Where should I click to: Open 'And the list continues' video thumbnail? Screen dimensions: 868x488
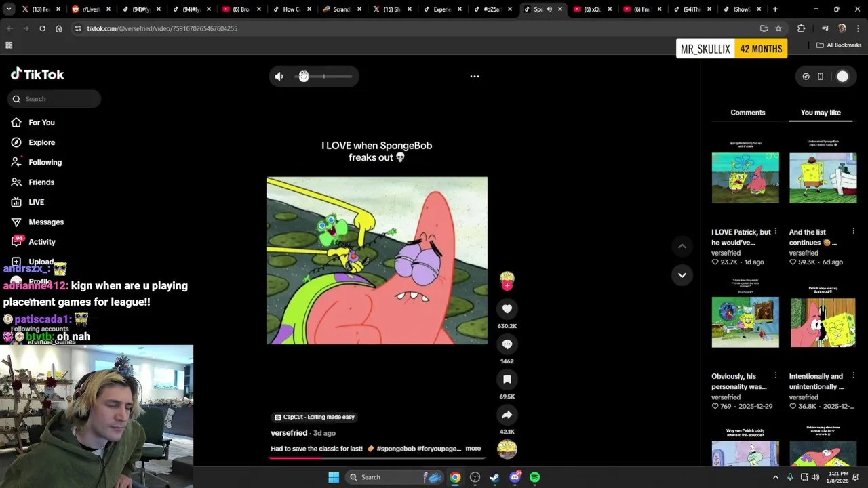pos(823,178)
